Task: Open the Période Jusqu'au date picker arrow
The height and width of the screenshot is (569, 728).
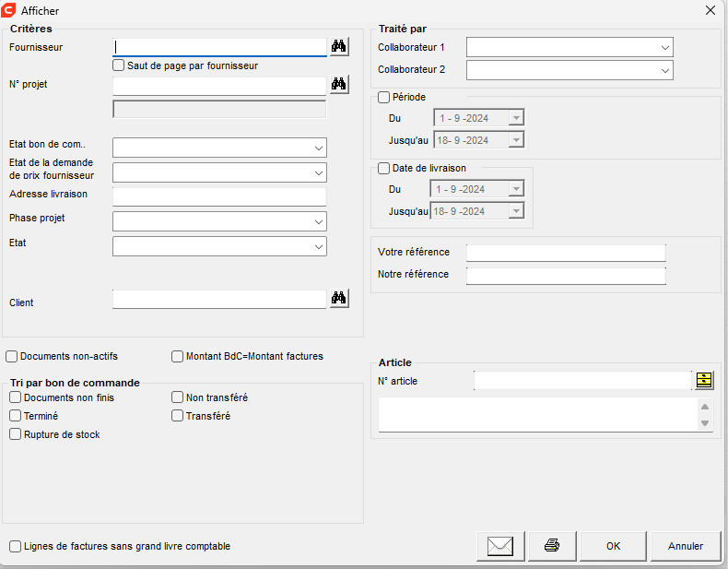Action: click(x=516, y=140)
